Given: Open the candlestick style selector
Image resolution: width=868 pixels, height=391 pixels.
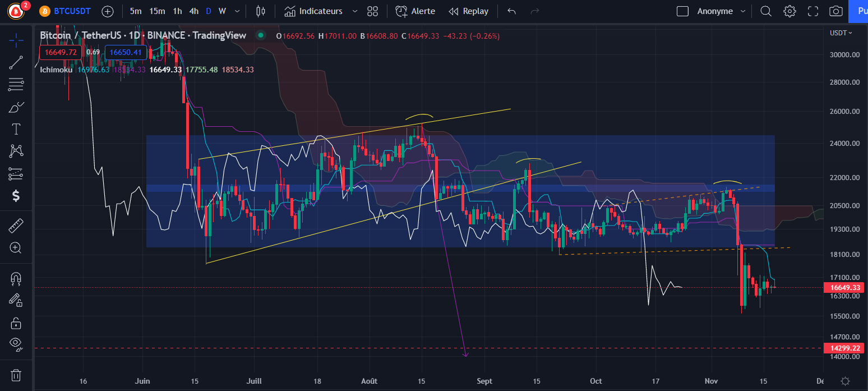Looking at the screenshot, I should click(x=261, y=11).
